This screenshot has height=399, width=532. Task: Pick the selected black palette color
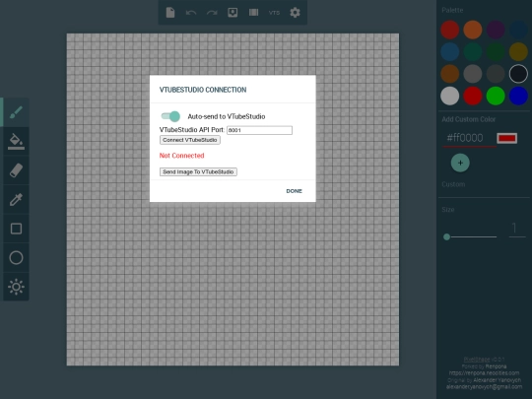(x=518, y=74)
